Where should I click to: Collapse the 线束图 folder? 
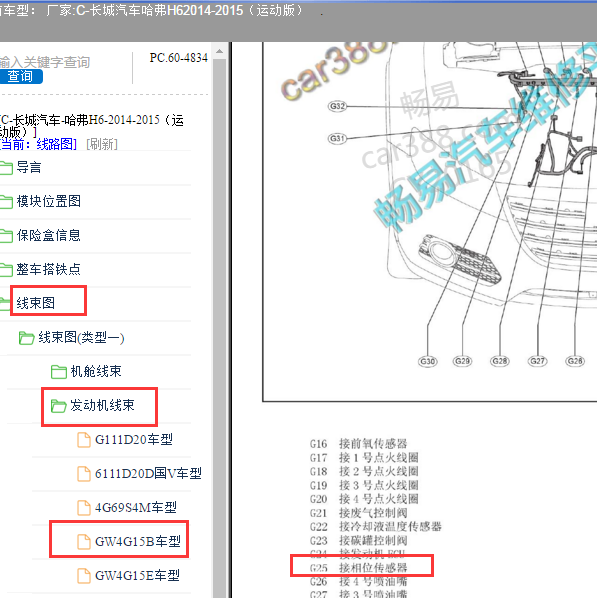point(35,303)
